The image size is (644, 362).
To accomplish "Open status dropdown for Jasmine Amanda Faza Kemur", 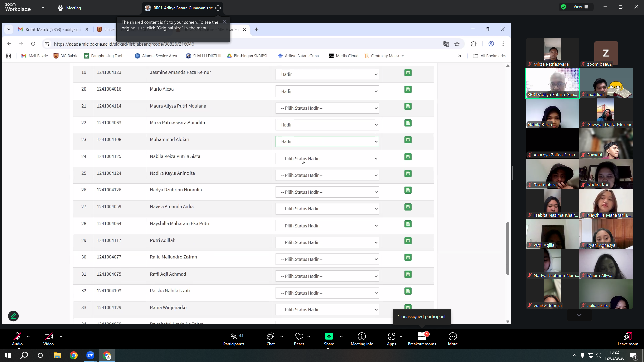I will 327,74.
